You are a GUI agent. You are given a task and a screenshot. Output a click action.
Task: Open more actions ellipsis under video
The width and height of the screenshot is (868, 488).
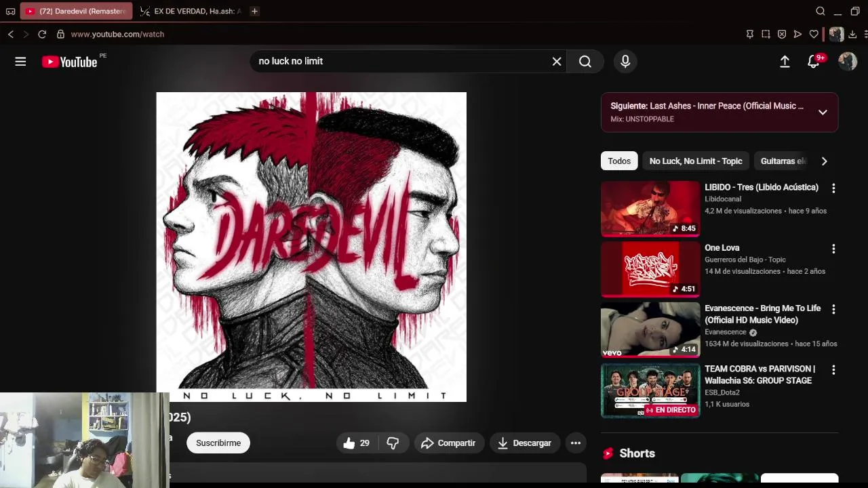(x=576, y=443)
